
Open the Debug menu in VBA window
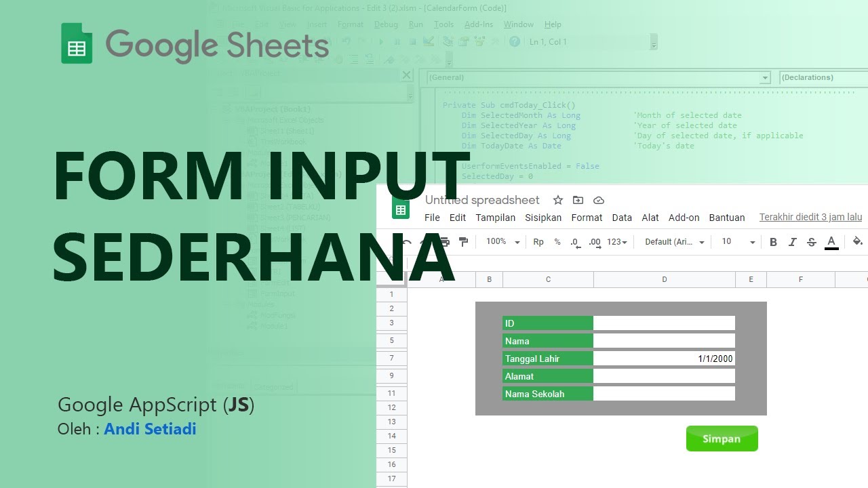(386, 24)
